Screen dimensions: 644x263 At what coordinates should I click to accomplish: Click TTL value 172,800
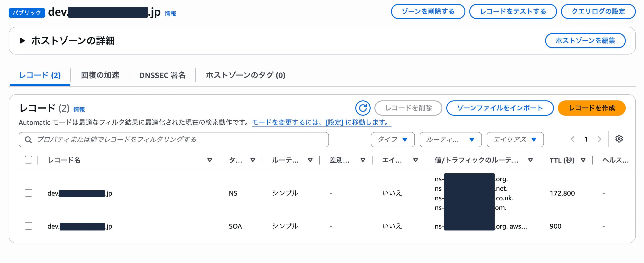tap(562, 193)
